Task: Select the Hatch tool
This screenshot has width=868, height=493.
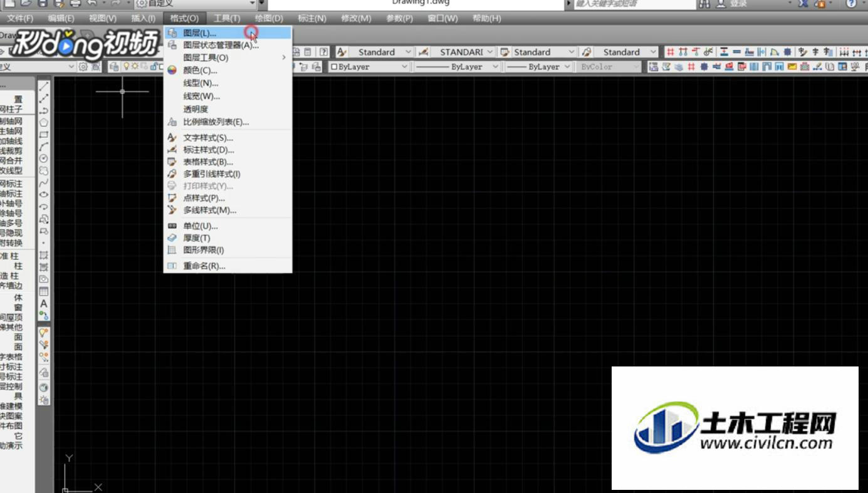Action: click(44, 255)
